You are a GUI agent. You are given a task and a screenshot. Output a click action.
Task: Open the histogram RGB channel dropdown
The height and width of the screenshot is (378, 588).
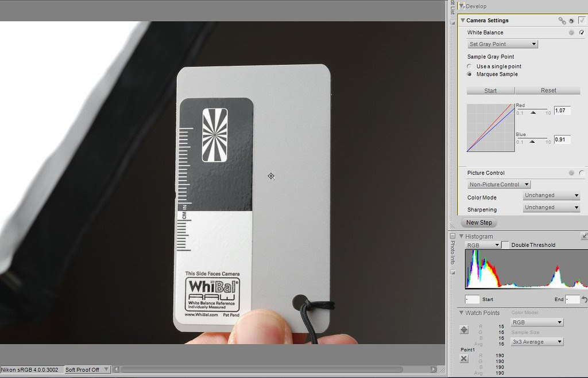[482, 245]
